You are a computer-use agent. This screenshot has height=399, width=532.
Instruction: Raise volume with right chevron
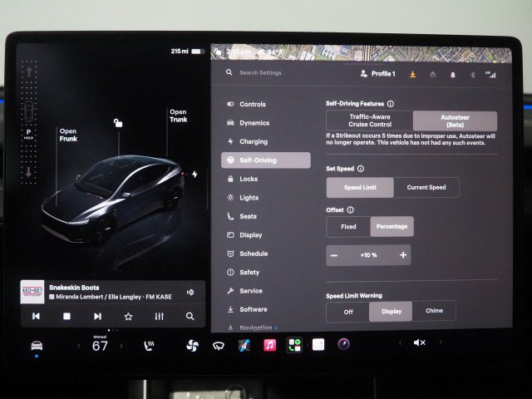(x=441, y=342)
